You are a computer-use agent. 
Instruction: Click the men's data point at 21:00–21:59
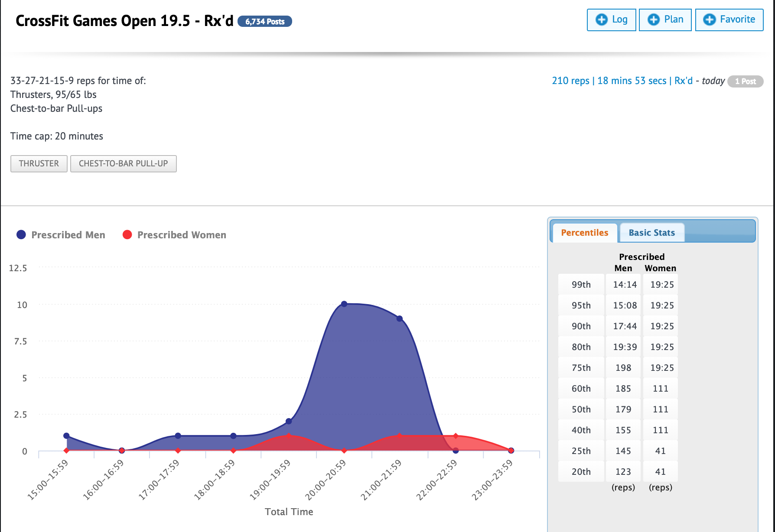[400, 318]
